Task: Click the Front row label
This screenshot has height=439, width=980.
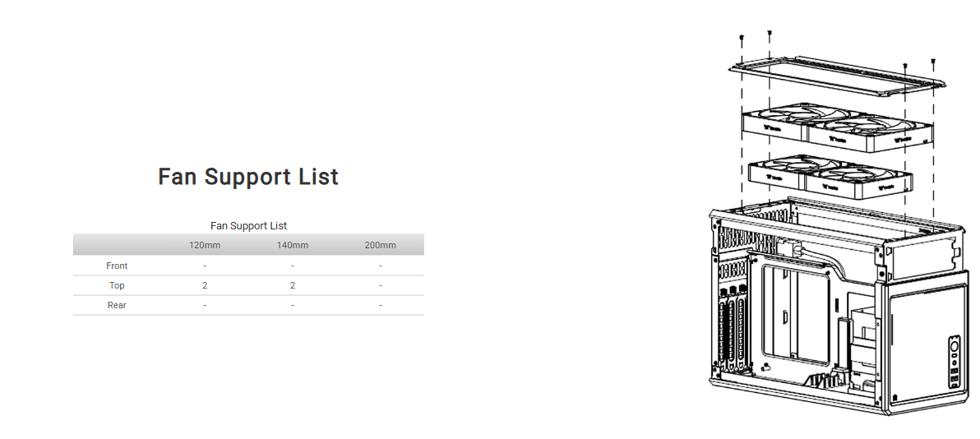Action: (117, 266)
